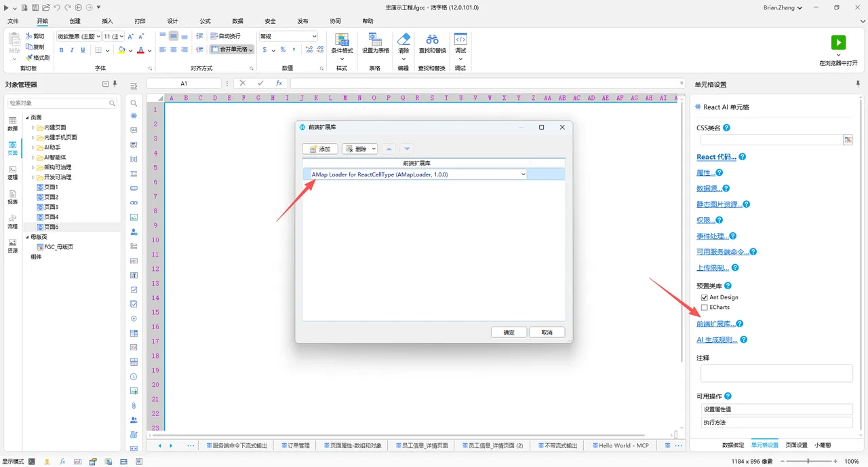The height and width of the screenshot is (467, 868).
Task: Expand the AI助手 folder
Action: [x=33, y=147]
